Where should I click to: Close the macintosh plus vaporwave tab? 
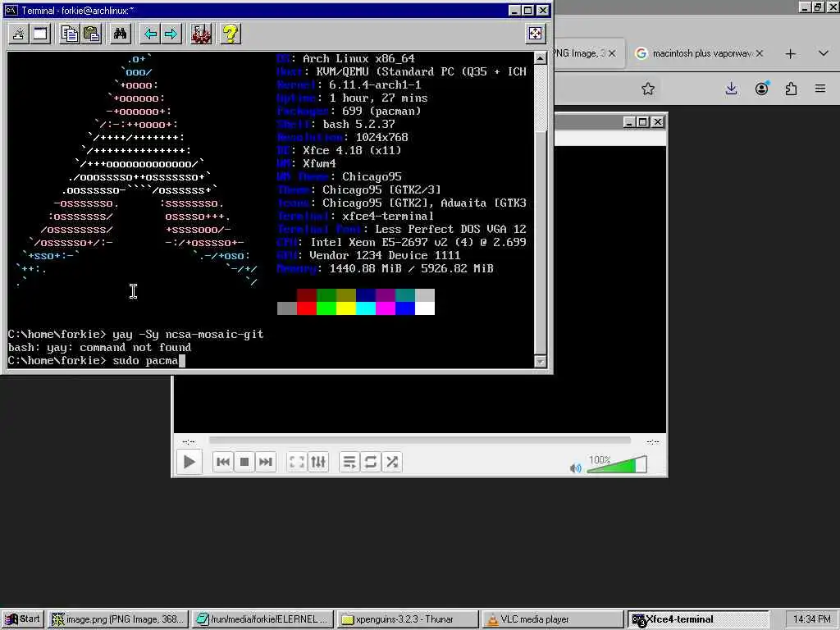tap(759, 53)
